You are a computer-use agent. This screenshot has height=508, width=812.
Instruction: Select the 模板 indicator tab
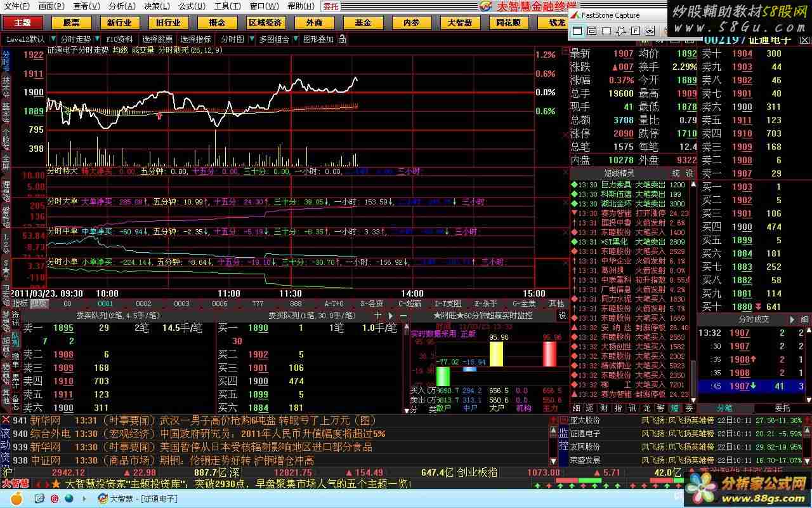click(x=39, y=304)
